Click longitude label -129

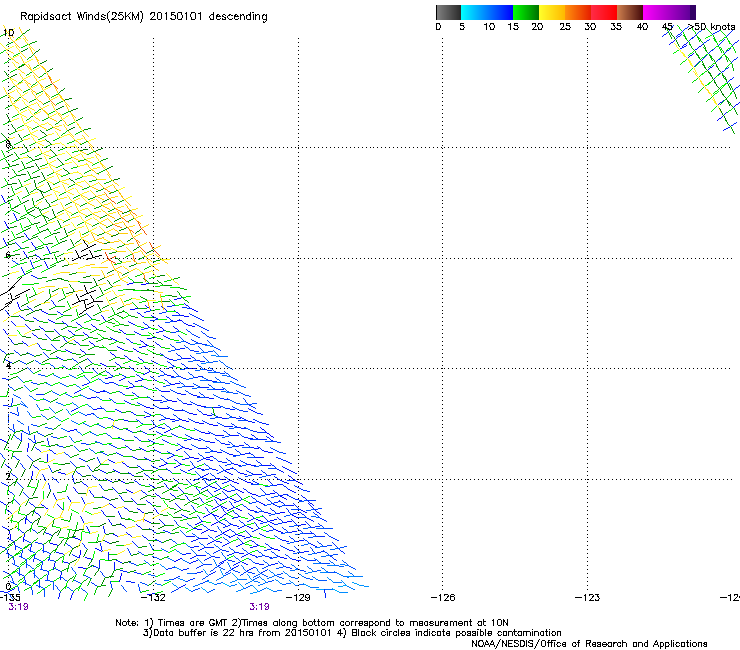tap(298, 598)
